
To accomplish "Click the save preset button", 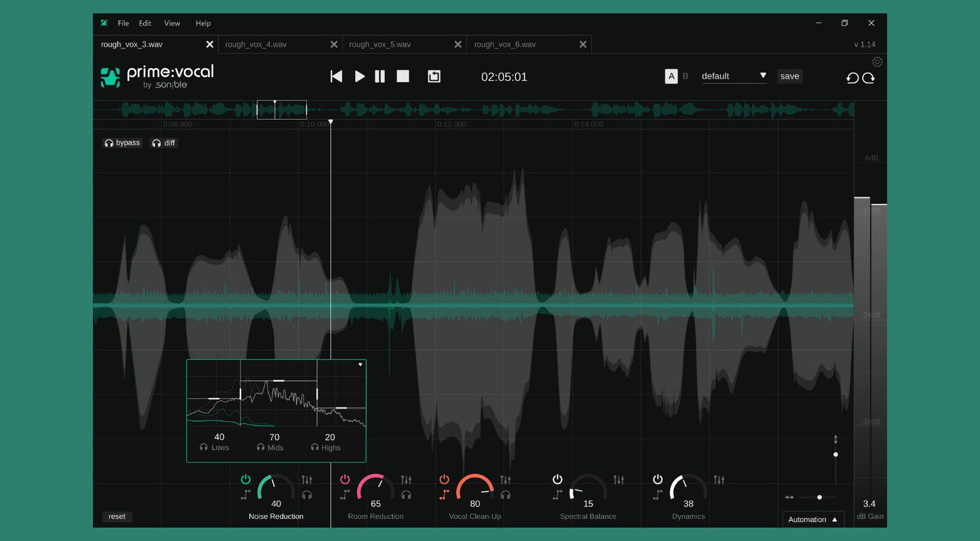I will coord(789,76).
